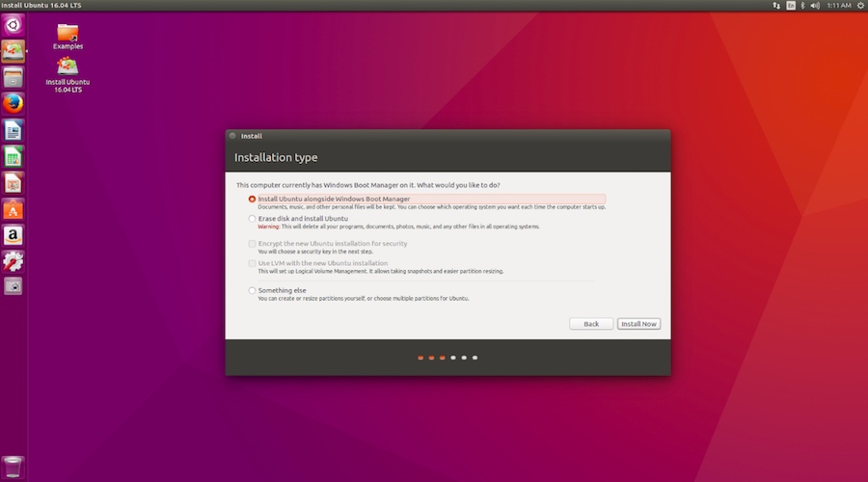Click the 'This computer currently has Windows Boot Manager' text
This screenshot has width=868, height=482.
click(x=367, y=185)
